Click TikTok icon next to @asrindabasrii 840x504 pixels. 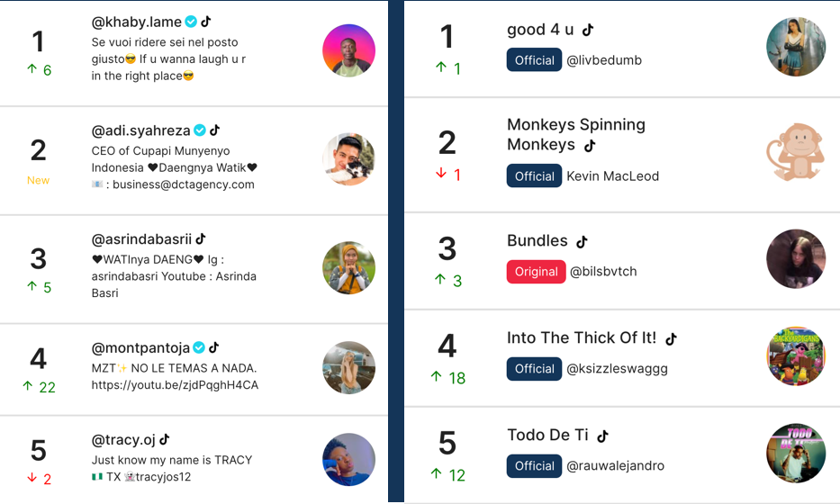click(x=201, y=238)
